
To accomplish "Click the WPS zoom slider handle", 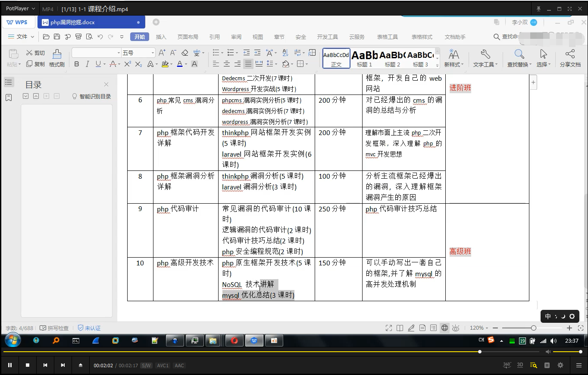I will point(534,328).
